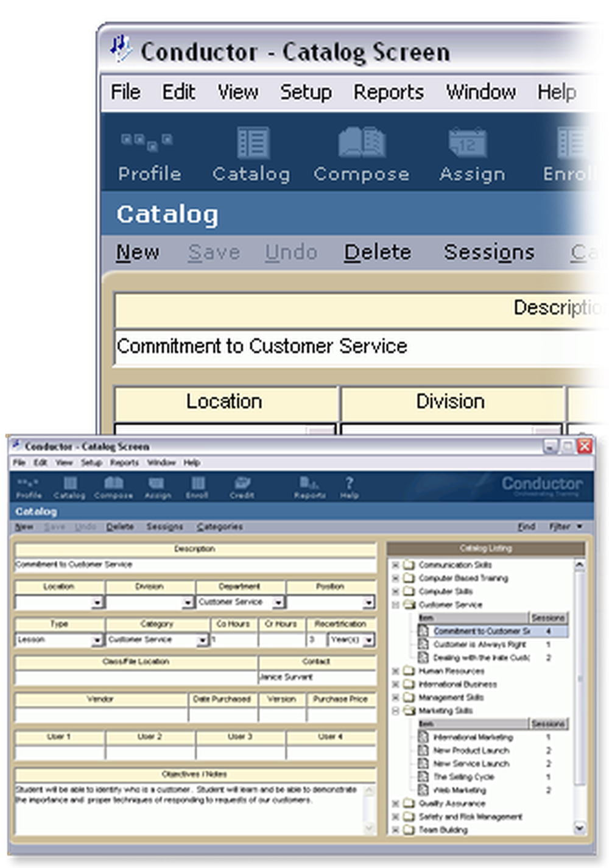The height and width of the screenshot is (868, 609).
Task: Click the Human Resources folder icon
Action: [409, 671]
